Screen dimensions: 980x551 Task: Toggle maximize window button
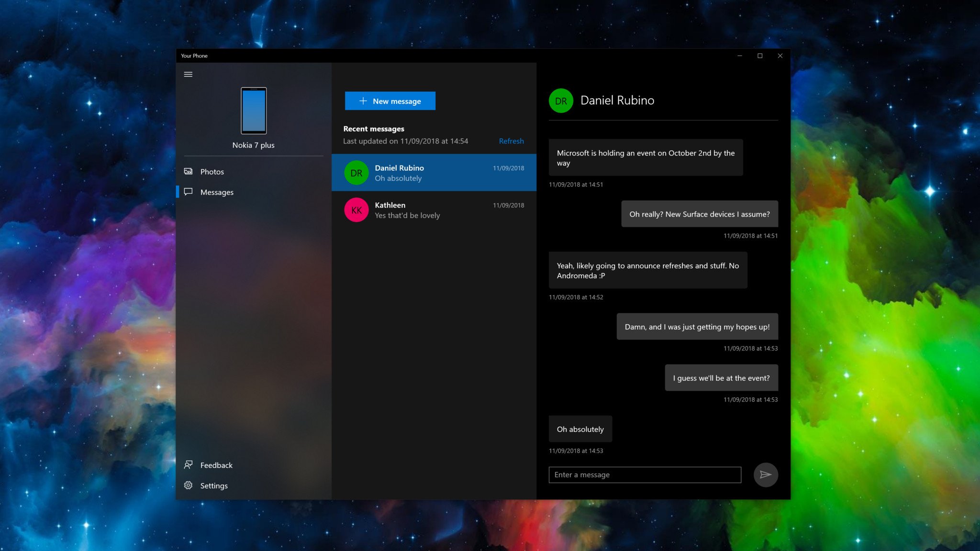pos(759,55)
